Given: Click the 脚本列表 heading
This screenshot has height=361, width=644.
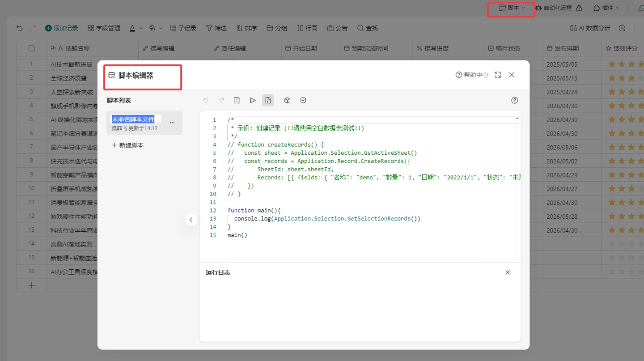Looking at the screenshot, I should (119, 100).
